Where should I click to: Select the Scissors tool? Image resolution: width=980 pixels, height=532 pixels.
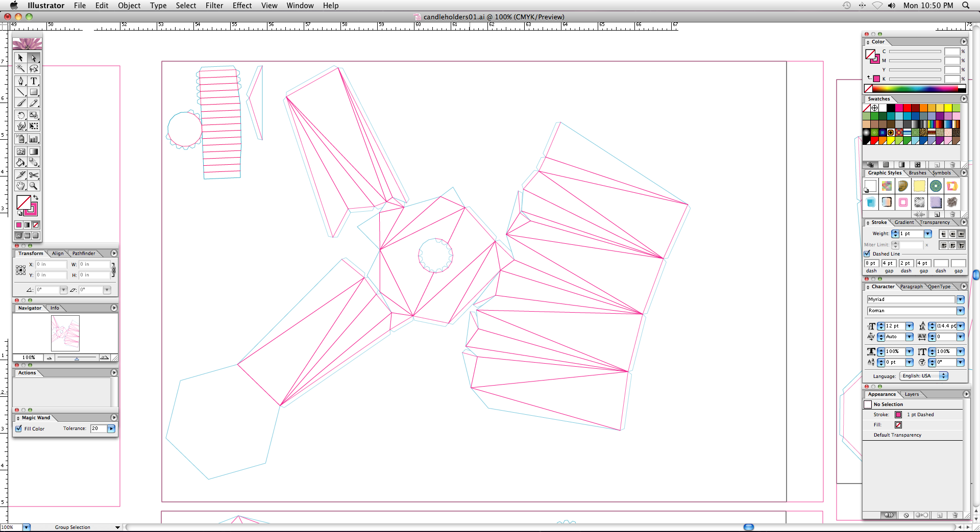(34, 175)
